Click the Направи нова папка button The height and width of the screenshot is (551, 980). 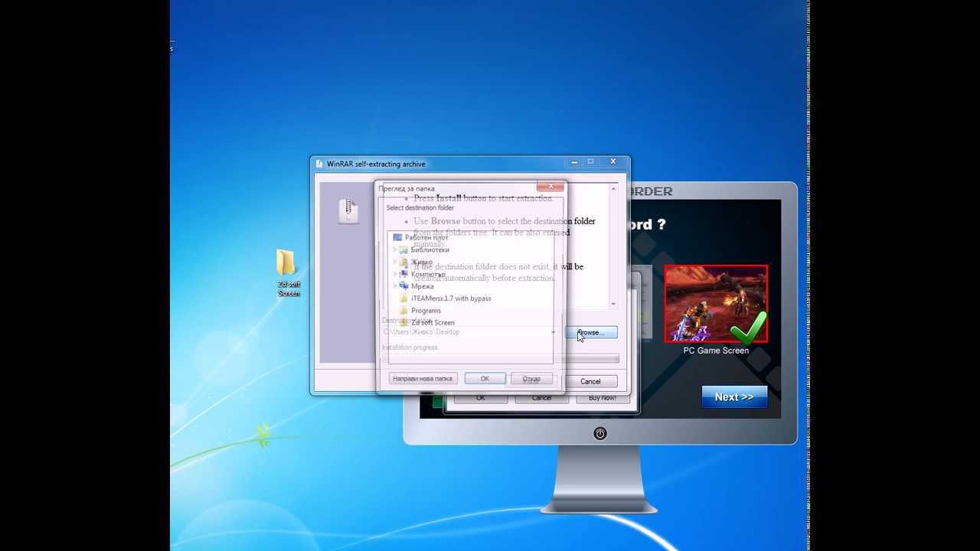423,379
